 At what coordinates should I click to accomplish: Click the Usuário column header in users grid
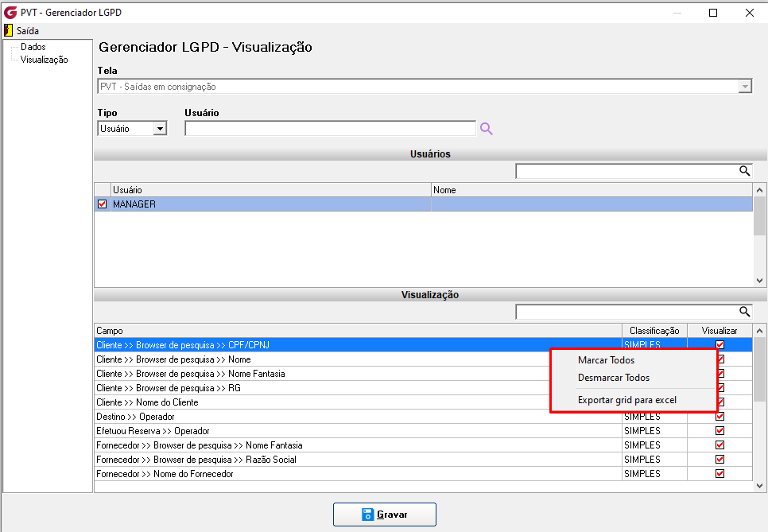pyautogui.click(x=271, y=190)
